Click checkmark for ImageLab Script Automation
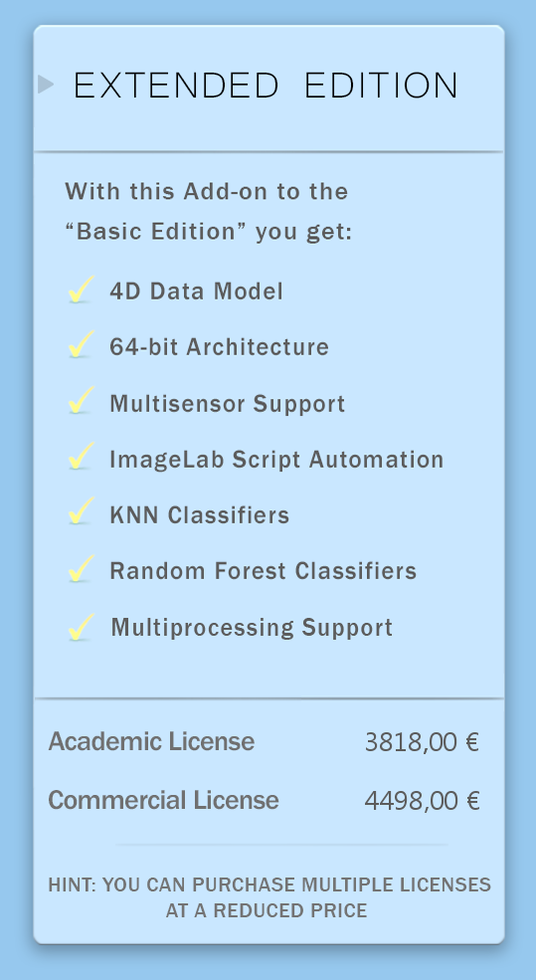Screen dimensions: 536x980 (82, 457)
